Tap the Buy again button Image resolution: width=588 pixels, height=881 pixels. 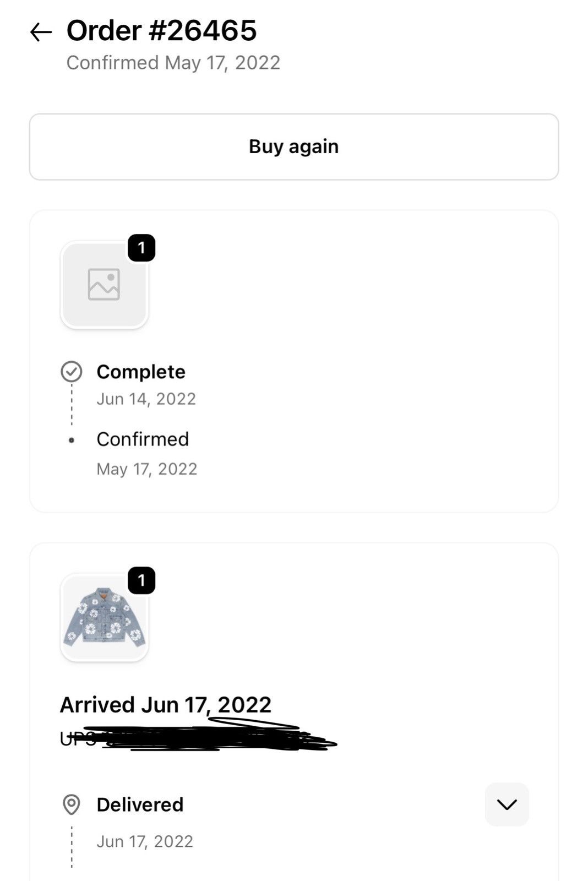tap(294, 147)
